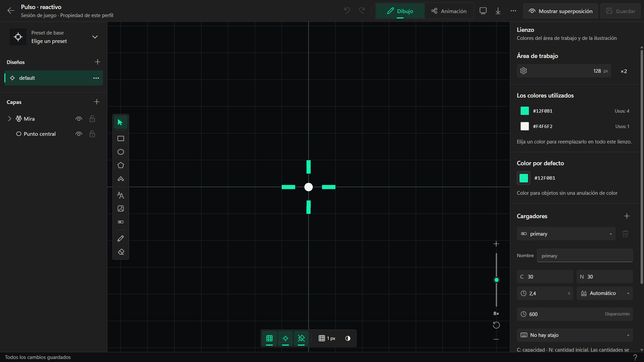Open the Preset de base dropdown
Viewport: 644px width, 362px height.
coord(56,37)
